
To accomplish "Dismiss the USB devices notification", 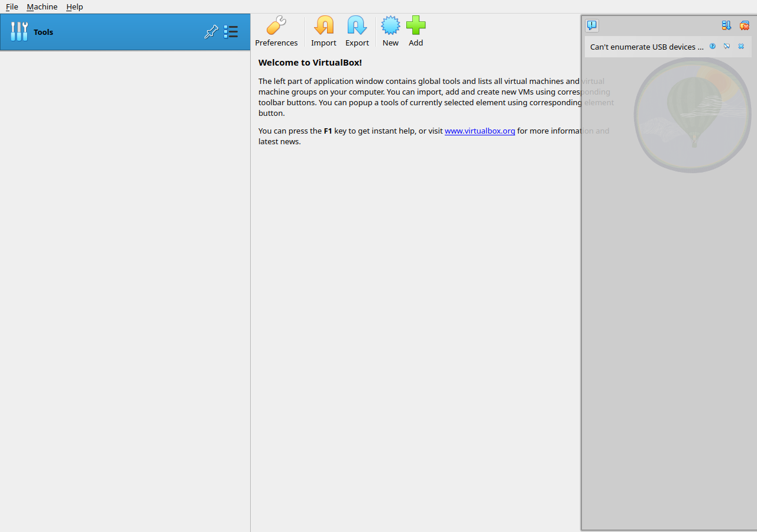I will tap(741, 46).
